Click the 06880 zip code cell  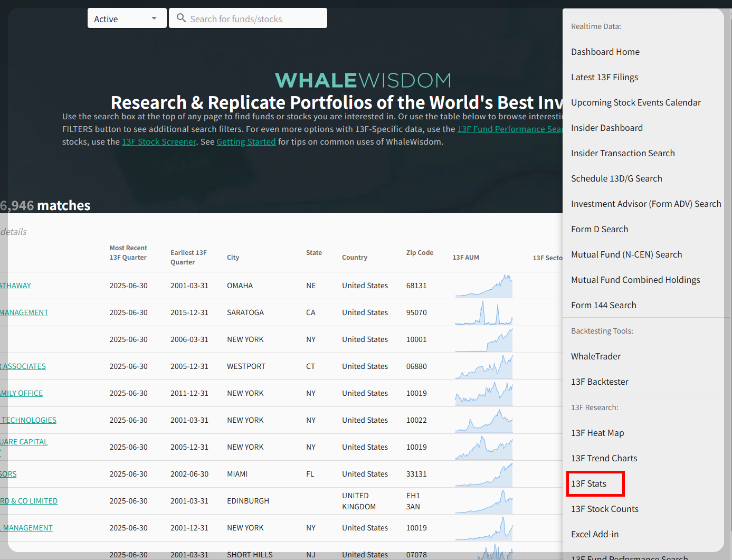pyautogui.click(x=416, y=366)
